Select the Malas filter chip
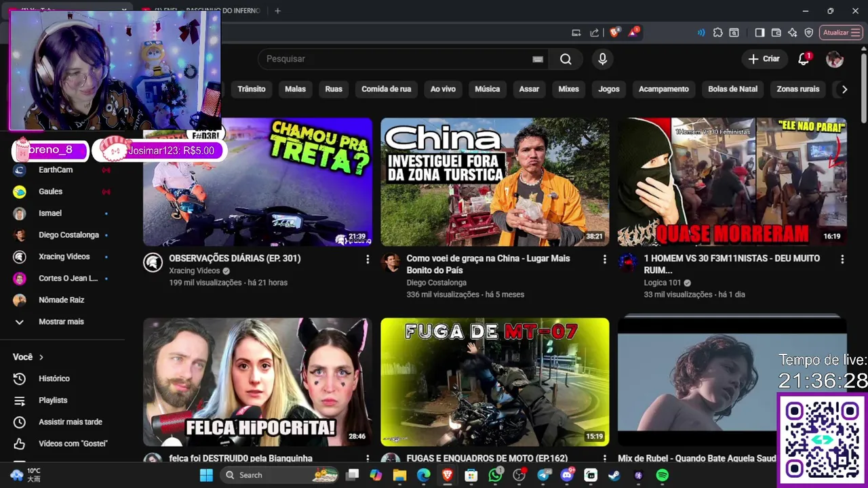Image resolution: width=868 pixels, height=488 pixels. point(295,89)
